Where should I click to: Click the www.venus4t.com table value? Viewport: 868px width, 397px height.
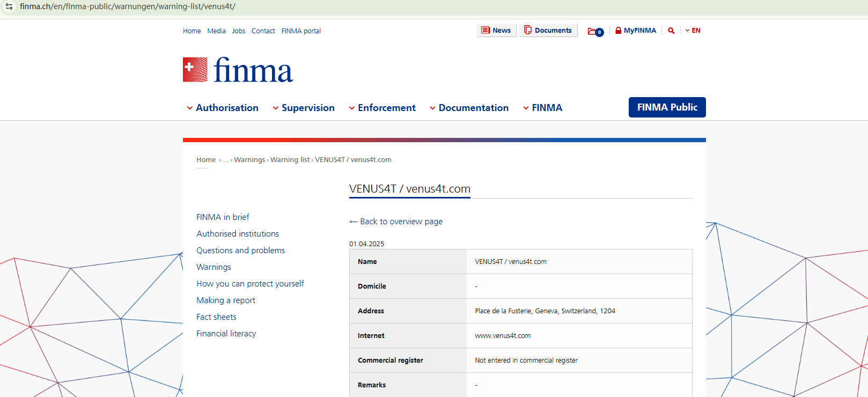pyautogui.click(x=503, y=336)
